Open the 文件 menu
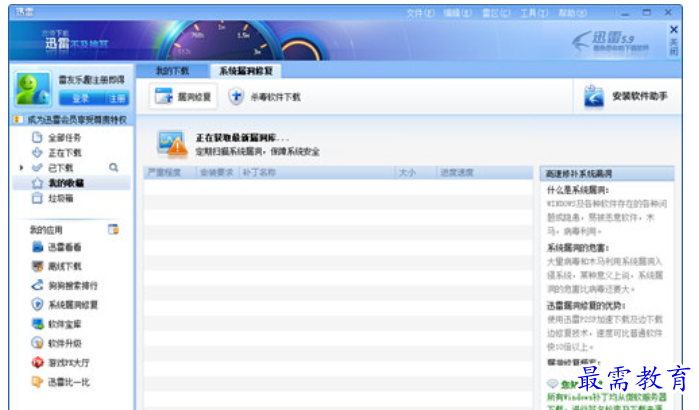This screenshot has width=699, height=410. [420, 13]
